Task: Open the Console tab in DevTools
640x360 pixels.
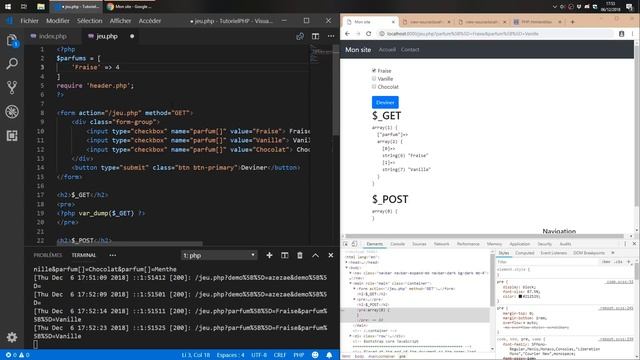Action: [398, 244]
